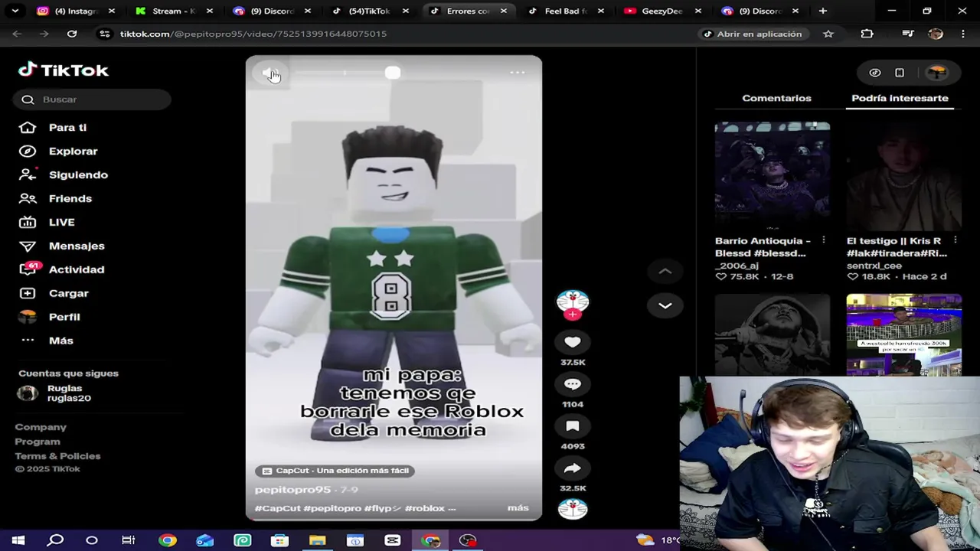Open the El testigo Kris R thumbnail
Viewport: 980px width, 551px height.
[904, 176]
